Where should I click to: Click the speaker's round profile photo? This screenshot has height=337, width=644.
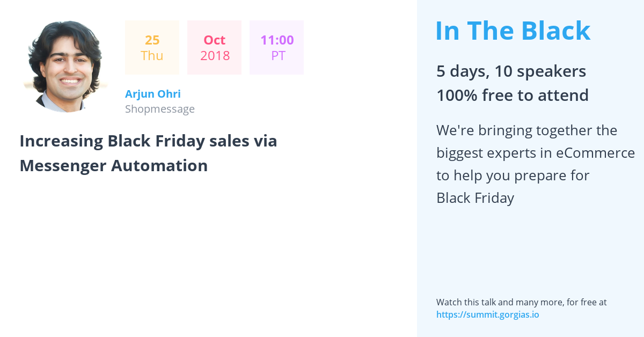65,66
